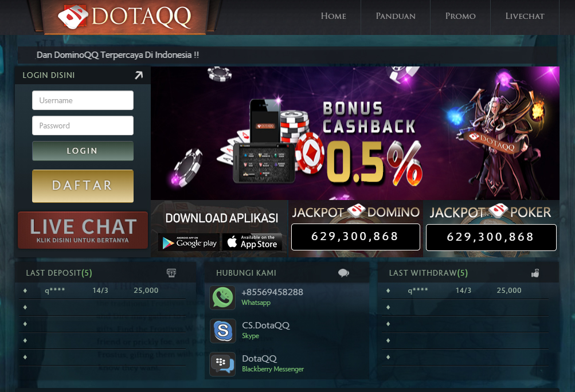Click the Bonus Cashback 0.5% banner
Image resolution: width=575 pixels, height=392 pixels.
[x=355, y=133]
